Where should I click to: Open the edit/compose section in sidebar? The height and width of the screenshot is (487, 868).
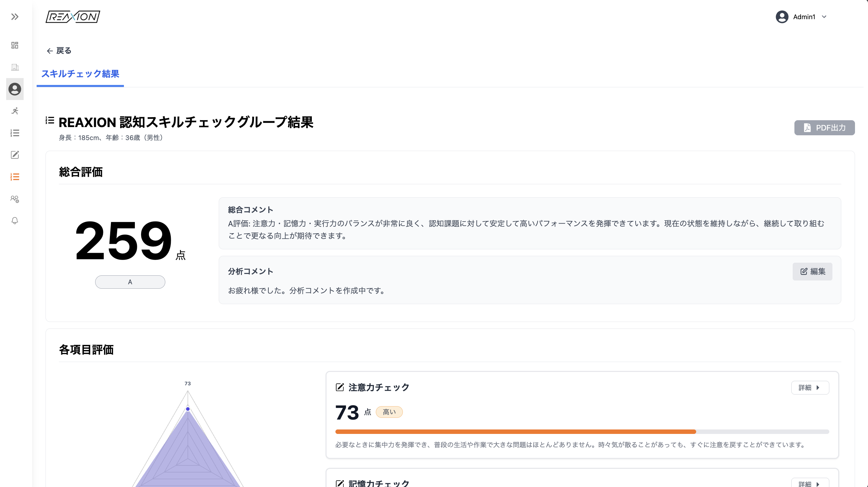[x=14, y=155]
